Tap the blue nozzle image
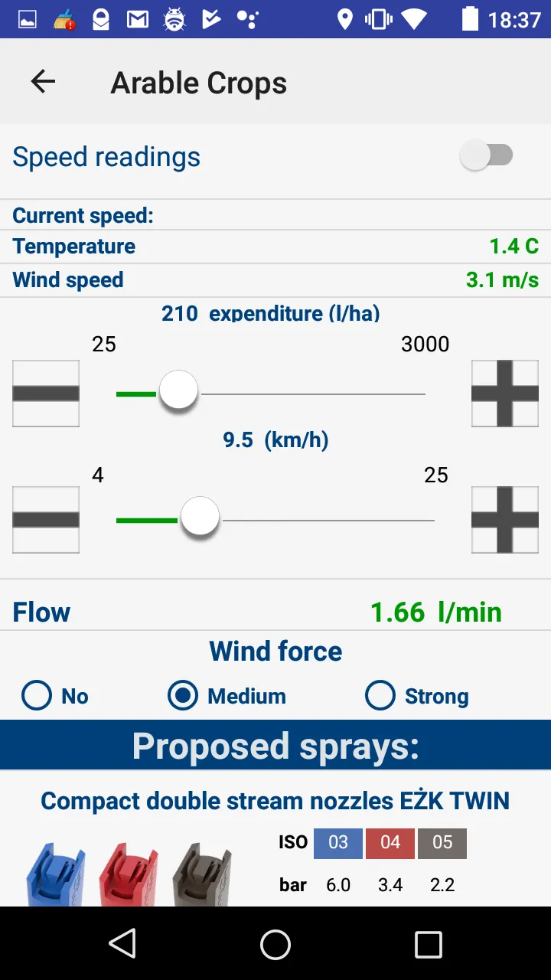 [55, 874]
